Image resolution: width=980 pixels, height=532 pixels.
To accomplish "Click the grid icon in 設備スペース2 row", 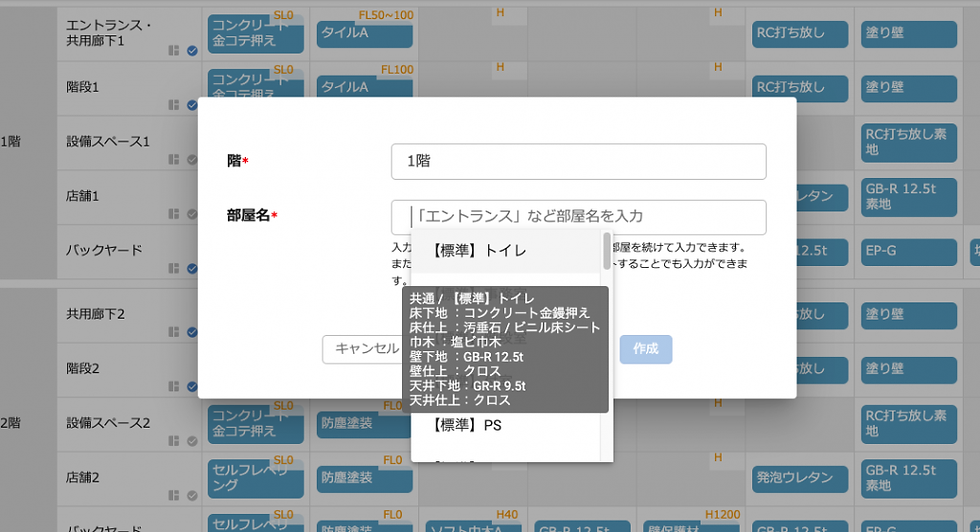I will pos(174,441).
